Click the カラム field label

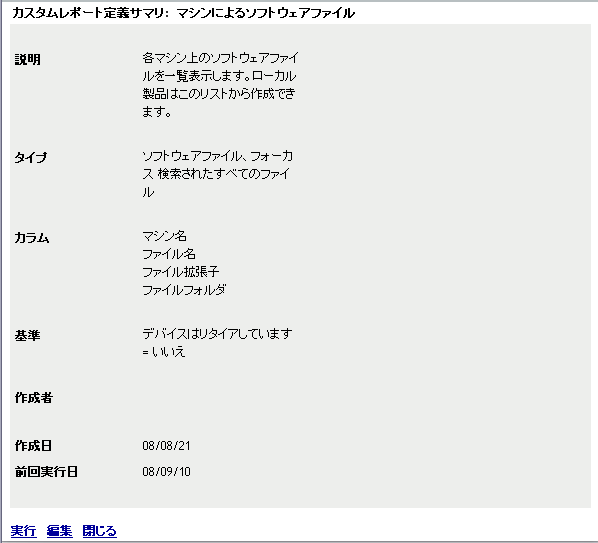[x=32, y=238]
